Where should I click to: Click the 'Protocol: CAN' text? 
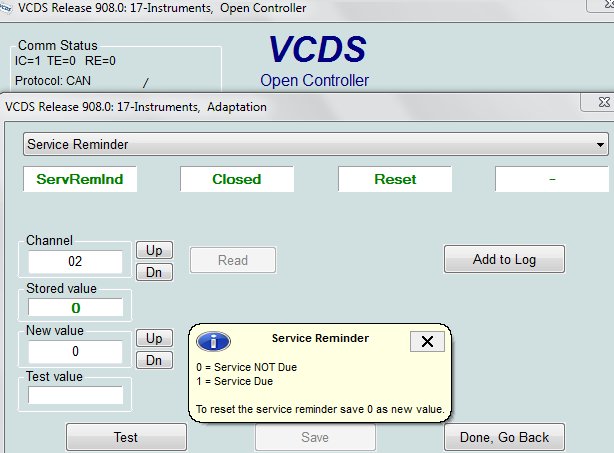(53, 81)
